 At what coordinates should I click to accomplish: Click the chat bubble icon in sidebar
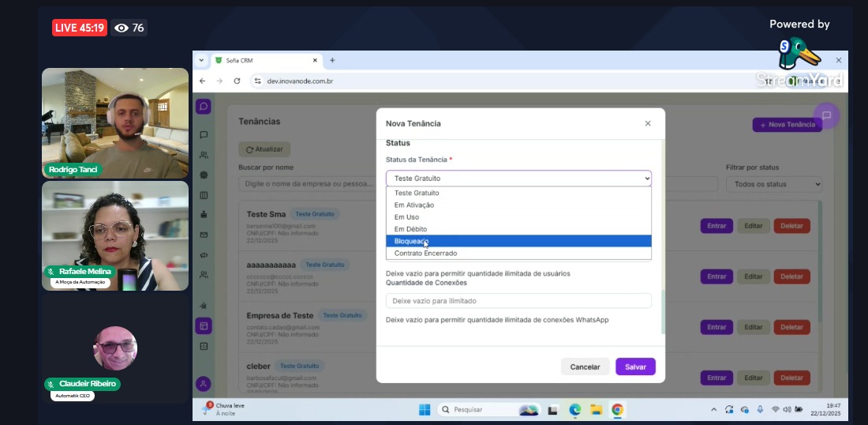tap(204, 135)
